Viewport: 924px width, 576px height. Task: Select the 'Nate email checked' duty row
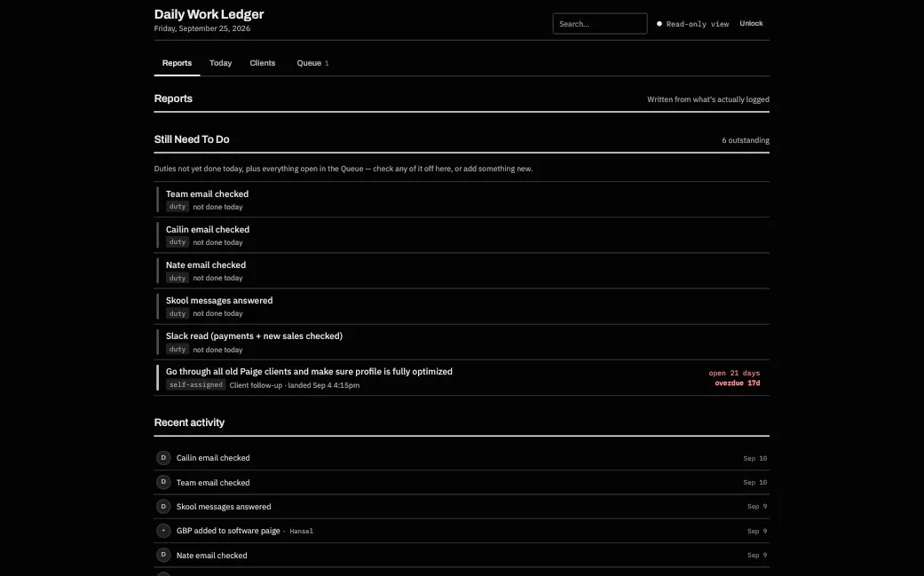462,271
